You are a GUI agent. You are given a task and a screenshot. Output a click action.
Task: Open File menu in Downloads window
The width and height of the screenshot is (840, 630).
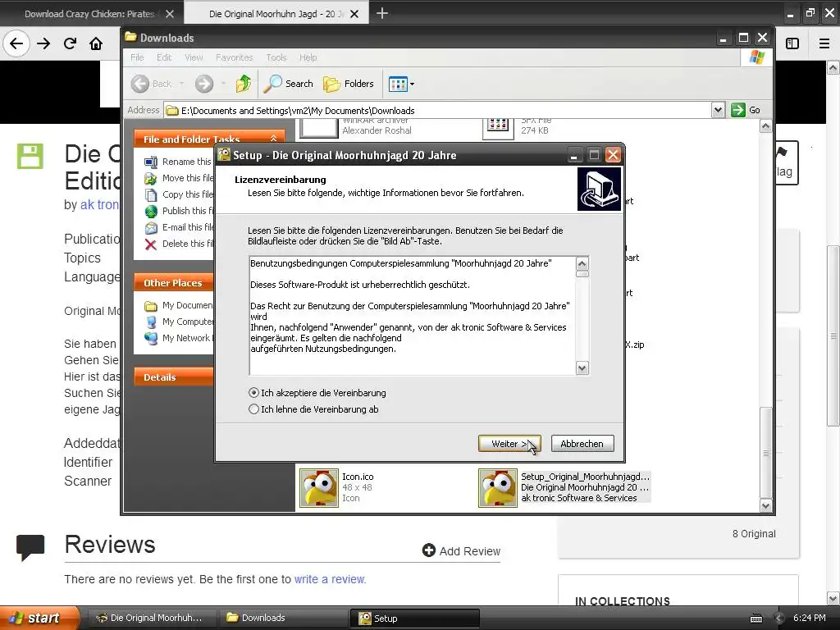(137, 57)
